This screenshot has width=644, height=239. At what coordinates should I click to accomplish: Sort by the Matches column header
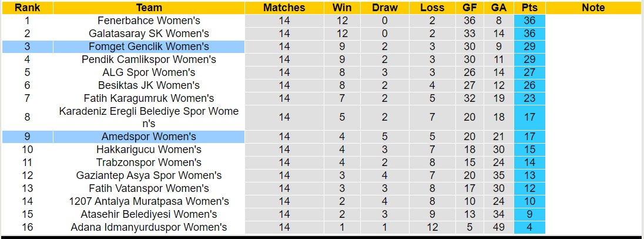[x=284, y=8]
